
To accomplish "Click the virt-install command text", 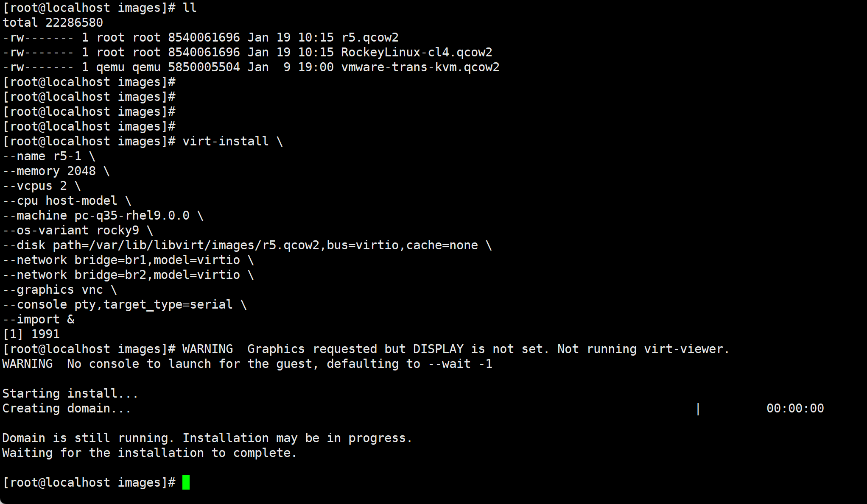I will (225, 141).
